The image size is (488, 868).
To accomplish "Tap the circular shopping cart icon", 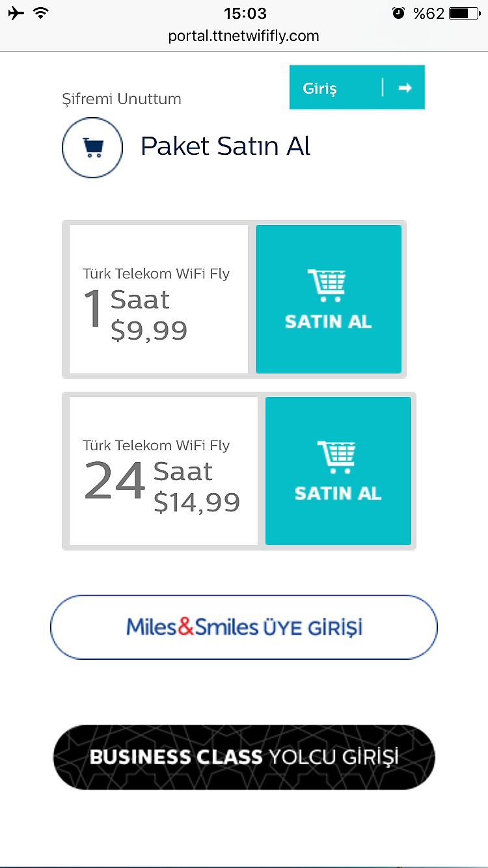I will point(92,148).
